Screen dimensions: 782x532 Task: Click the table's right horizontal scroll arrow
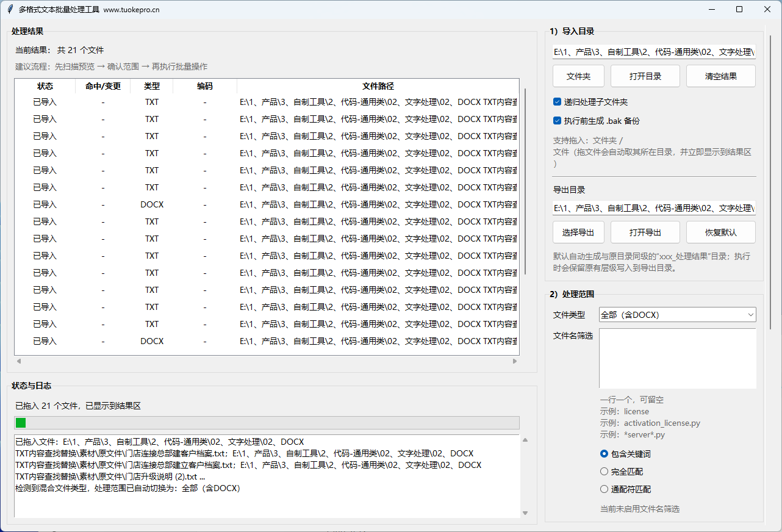514,361
